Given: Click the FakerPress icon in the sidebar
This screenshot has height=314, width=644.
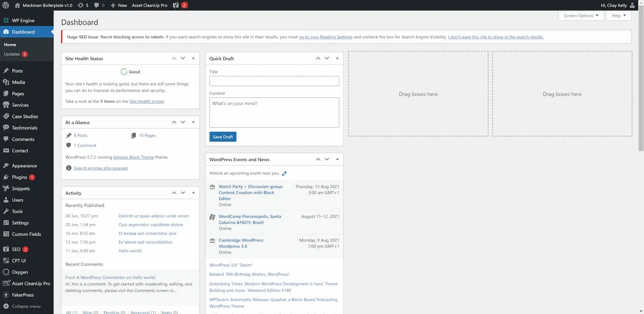Looking at the screenshot, I should (6, 295).
